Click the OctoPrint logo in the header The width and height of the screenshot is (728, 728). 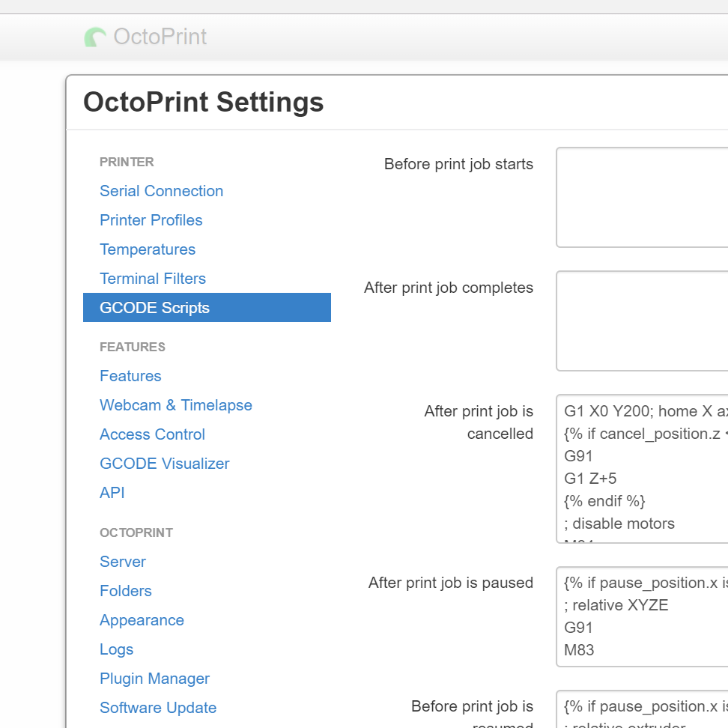click(x=145, y=36)
